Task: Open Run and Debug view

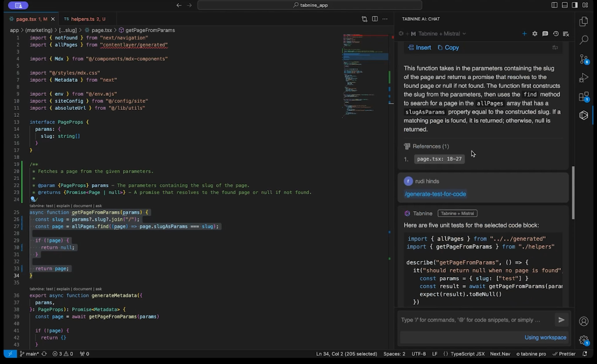Action: coord(584,78)
